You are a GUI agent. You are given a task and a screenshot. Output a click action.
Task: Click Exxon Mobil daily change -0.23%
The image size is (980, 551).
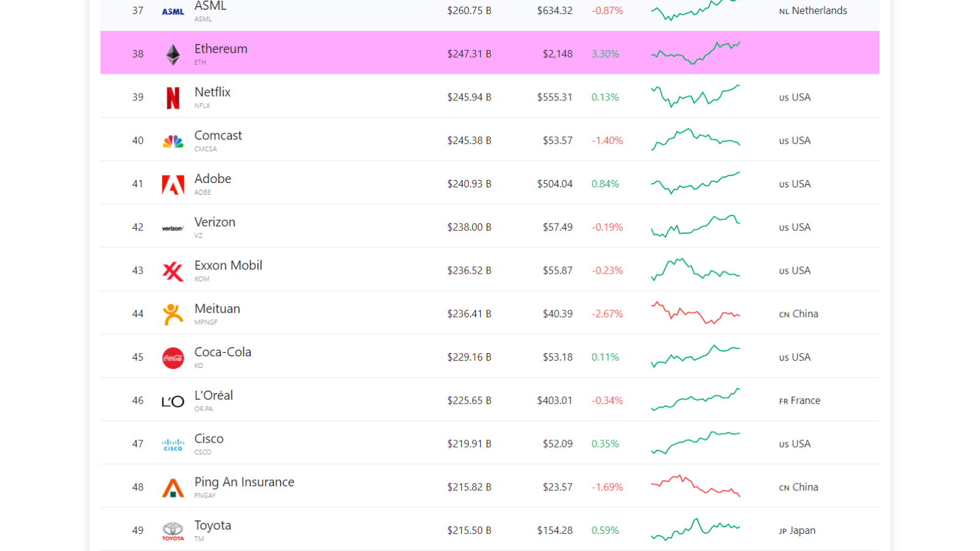(x=607, y=271)
